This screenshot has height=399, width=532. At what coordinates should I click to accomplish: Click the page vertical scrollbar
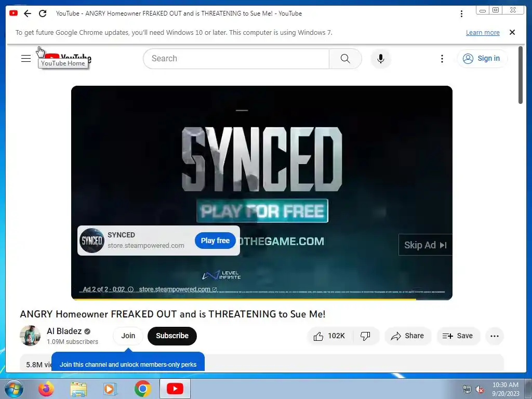coord(521,75)
